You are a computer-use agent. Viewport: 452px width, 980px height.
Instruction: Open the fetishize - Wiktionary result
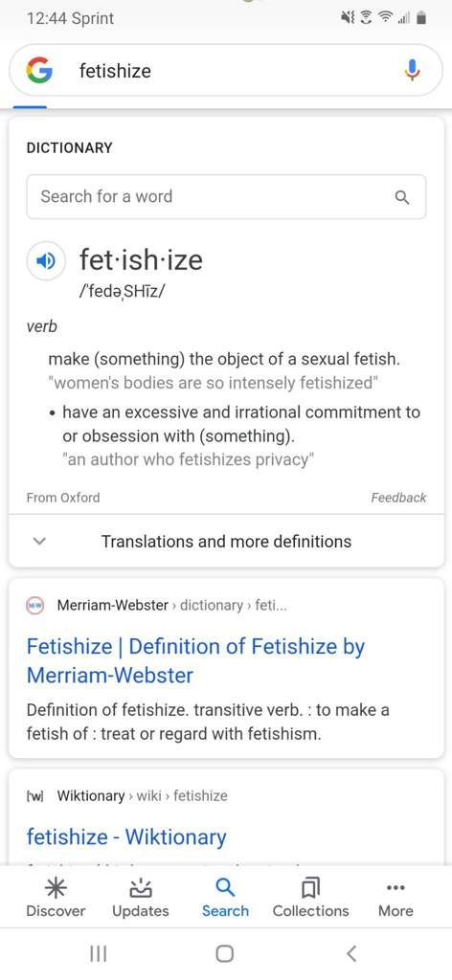[x=126, y=836]
